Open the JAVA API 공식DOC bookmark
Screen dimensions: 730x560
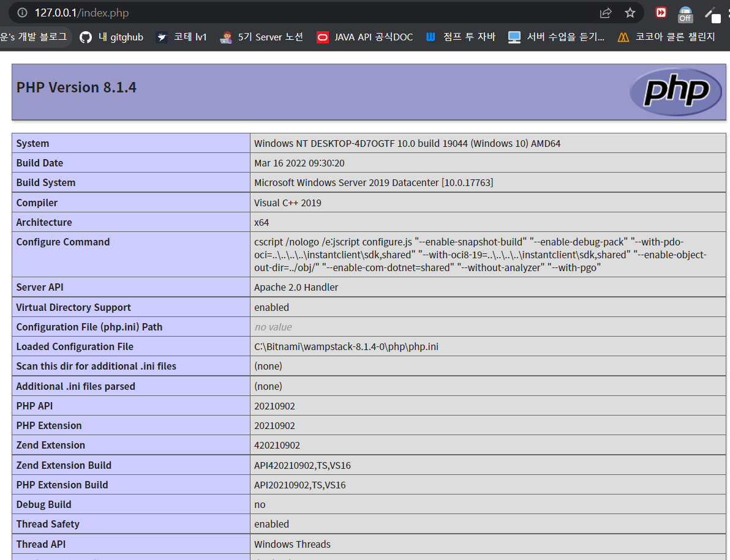pyautogui.click(x=364, y=37)
